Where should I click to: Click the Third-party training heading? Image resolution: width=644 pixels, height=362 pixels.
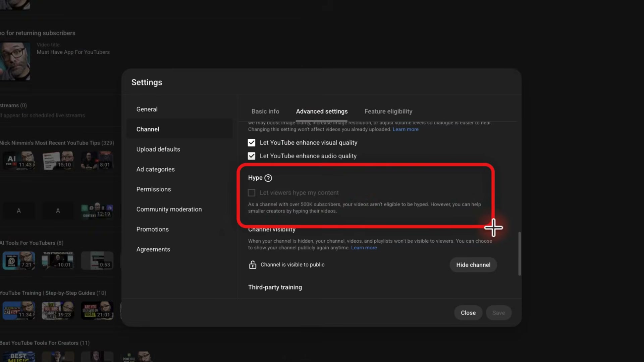[275, 287]
